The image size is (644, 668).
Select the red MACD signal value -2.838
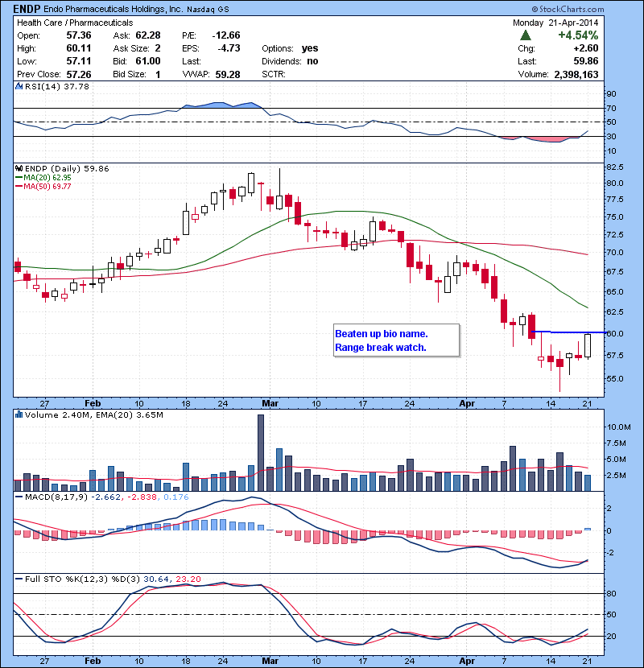[142, 497]
